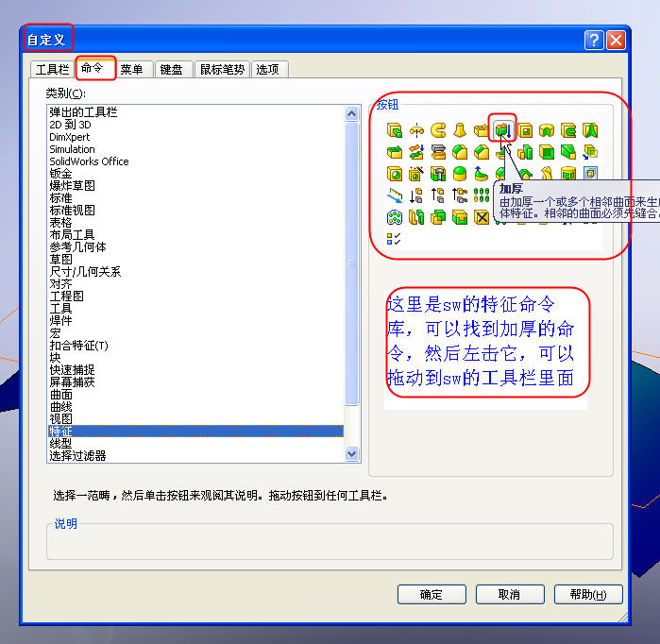Click the suppress icon with down arrow

point(416,195)
